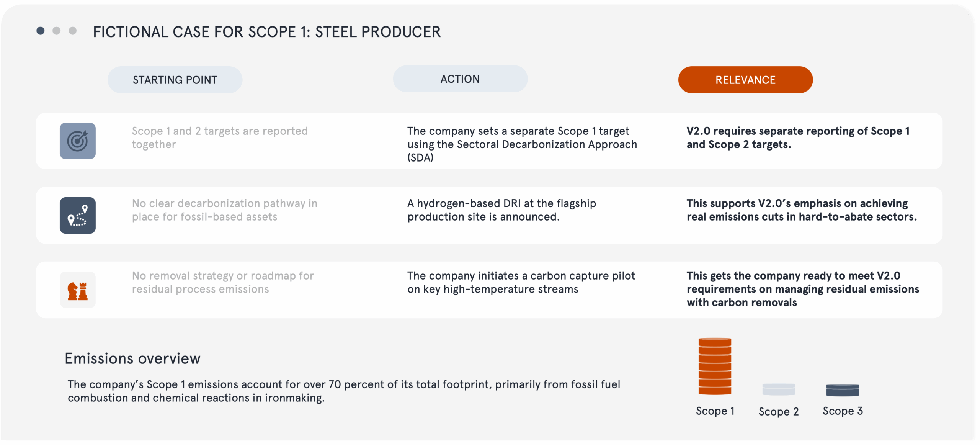Click the Scope 3 chart label
This screenshot has height=445, width=980.
point(843,411)
